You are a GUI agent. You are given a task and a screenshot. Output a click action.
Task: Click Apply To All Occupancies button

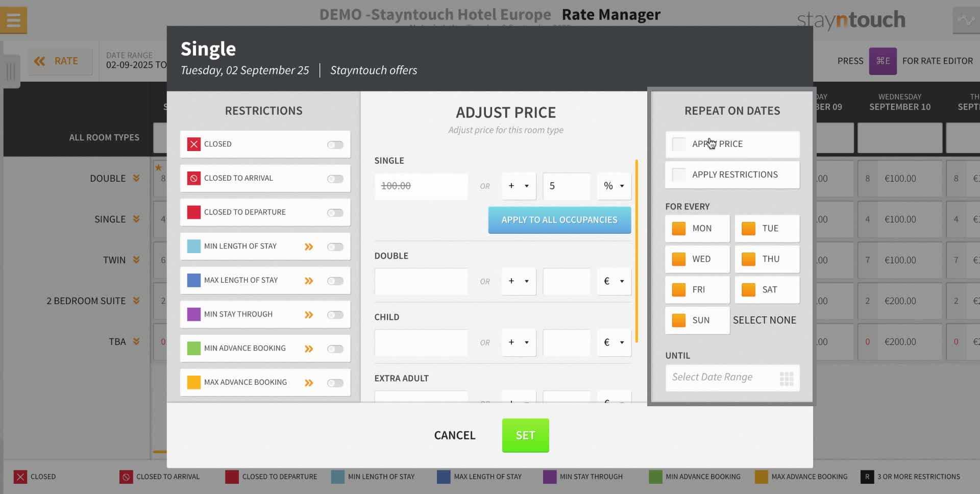pos(559,220)
